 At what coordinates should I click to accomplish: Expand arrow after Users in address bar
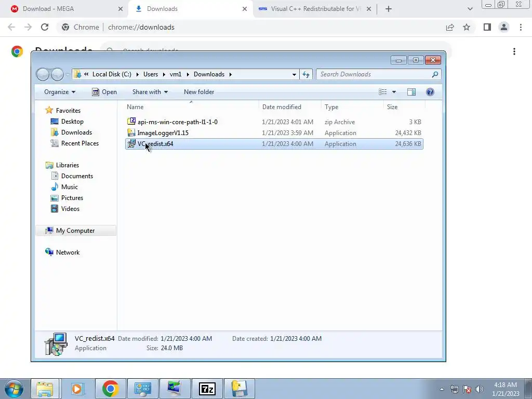pos(164,74)
